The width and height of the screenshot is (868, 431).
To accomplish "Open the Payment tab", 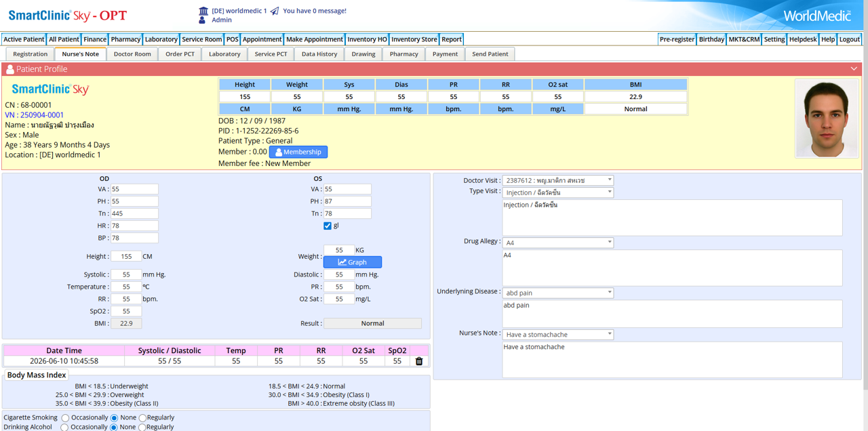I will point(445,54).
